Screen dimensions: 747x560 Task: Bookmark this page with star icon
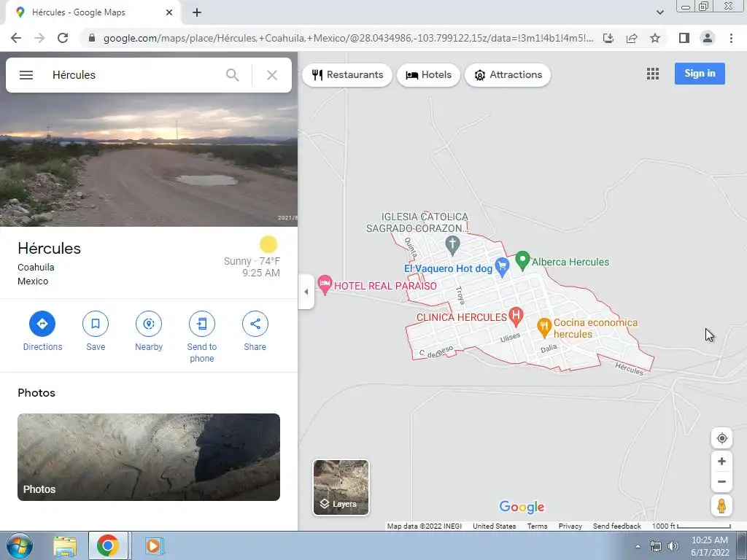pos(655,38)
